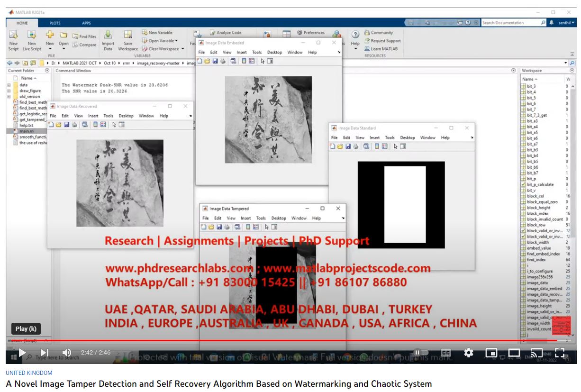Expand the old_version folder node

point(9,96)
